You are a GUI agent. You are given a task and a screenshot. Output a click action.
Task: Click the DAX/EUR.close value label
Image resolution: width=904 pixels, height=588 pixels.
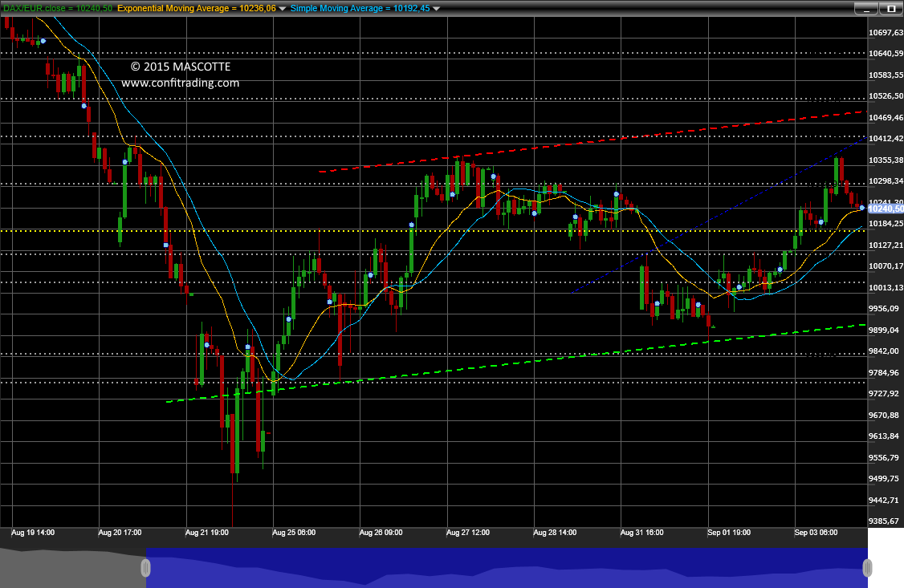(58, 8)
